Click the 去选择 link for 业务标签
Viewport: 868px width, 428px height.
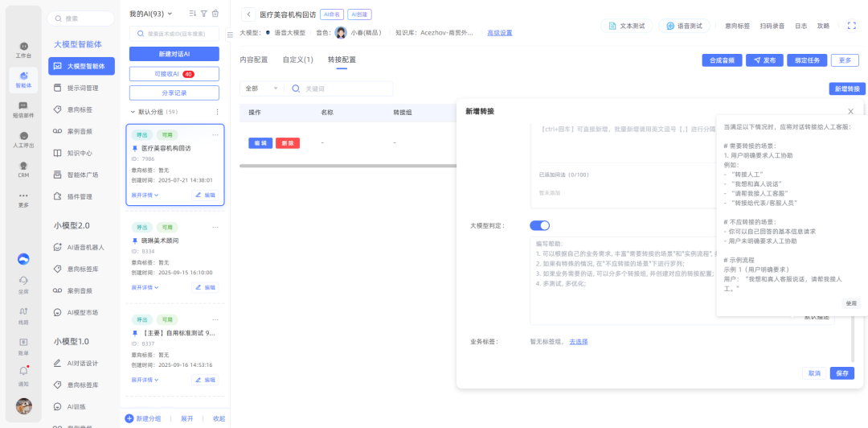coord(579,342)
